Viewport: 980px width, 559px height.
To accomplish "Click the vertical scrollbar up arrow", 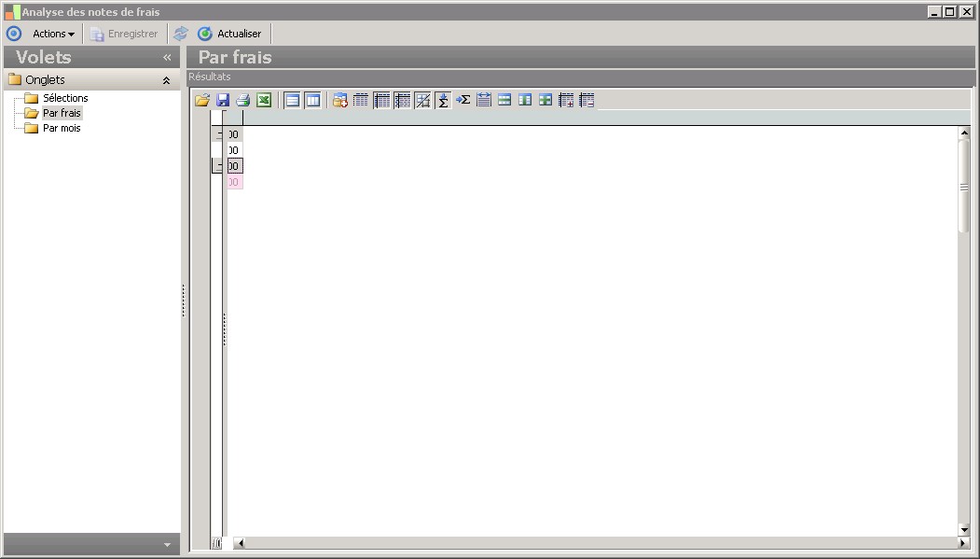I will 964,133.
